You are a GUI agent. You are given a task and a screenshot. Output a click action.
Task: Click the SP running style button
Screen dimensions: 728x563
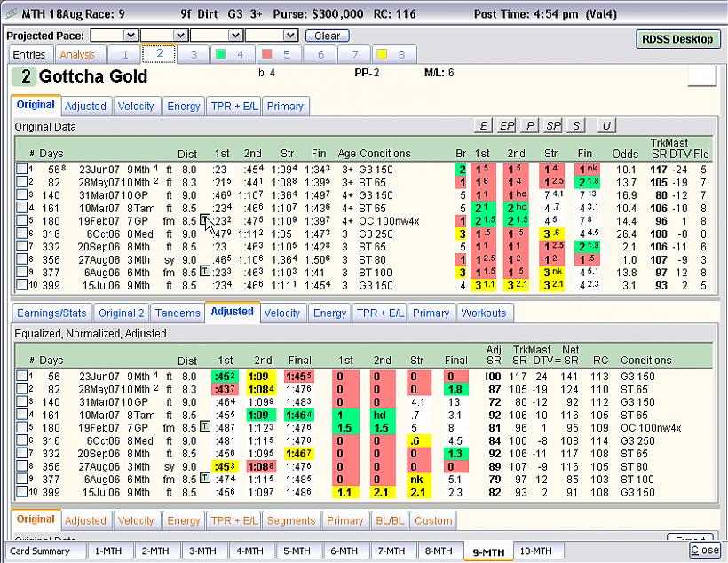coord(553,125)
